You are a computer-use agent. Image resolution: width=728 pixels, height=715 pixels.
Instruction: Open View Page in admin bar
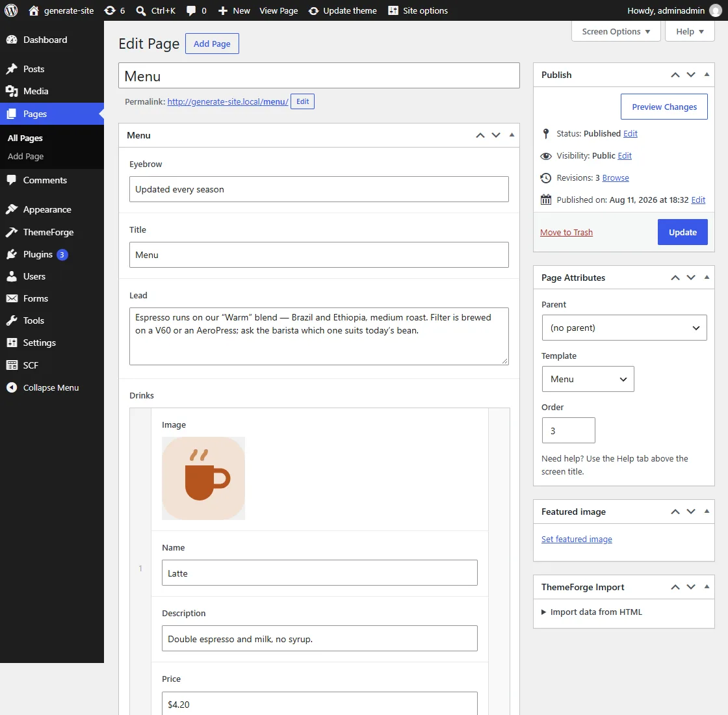click(x=279, y=10)
